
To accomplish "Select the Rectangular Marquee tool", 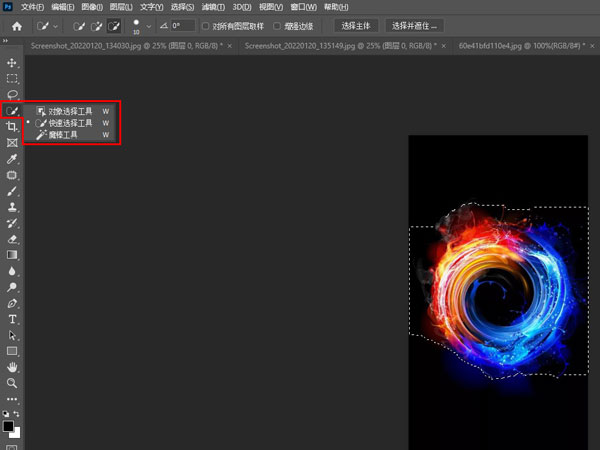I will click(12, 78).
